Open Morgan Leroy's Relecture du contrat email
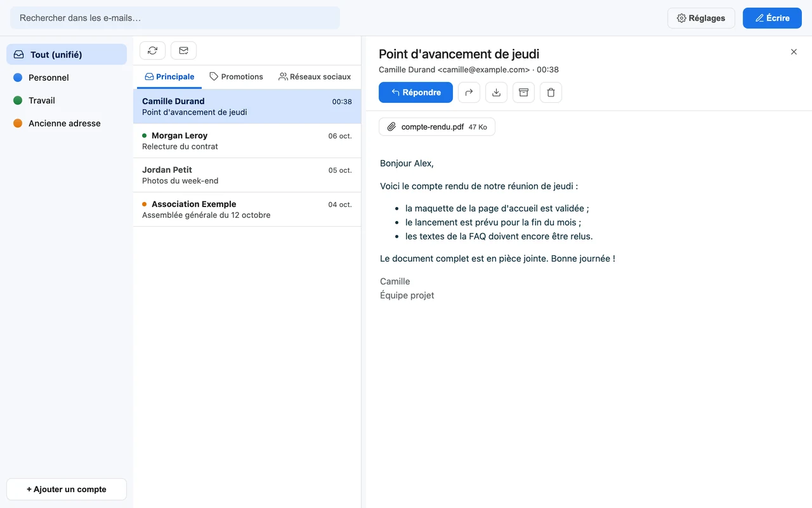The image size is (812, 508). (247, 141)
